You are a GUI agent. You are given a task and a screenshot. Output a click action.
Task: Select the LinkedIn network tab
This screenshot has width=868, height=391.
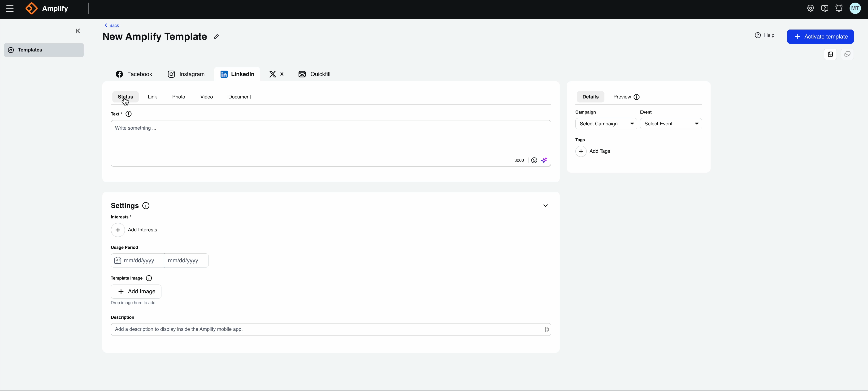click(237, 74)
